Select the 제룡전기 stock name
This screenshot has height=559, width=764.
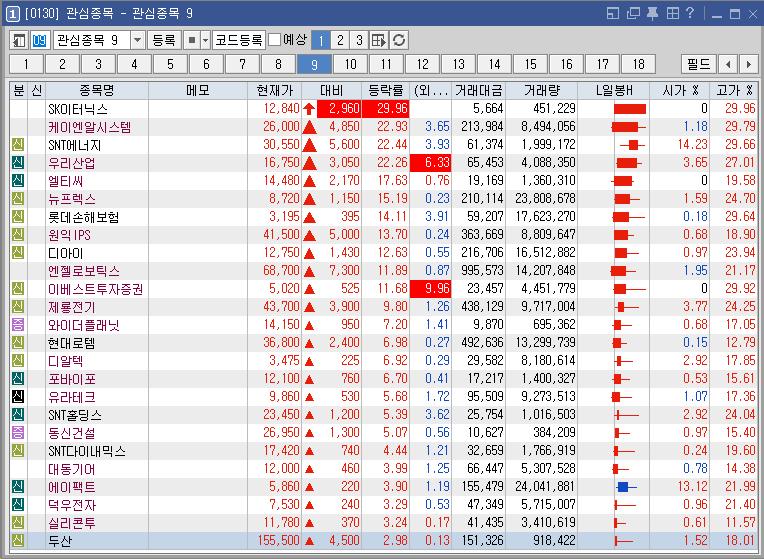(72, 307)
